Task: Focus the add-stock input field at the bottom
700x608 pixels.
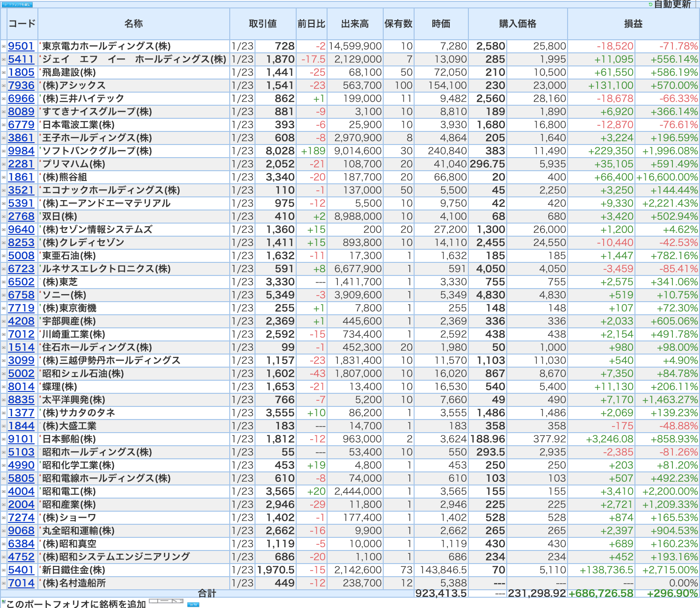Action: [166, 601]
